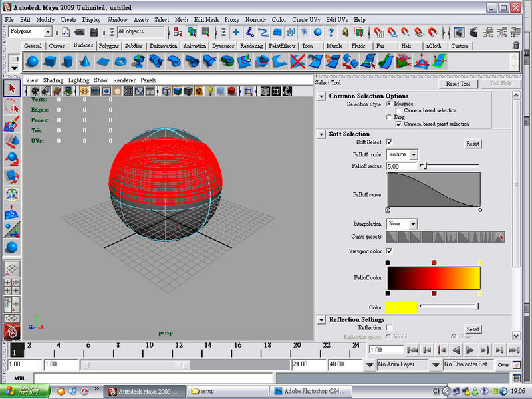Screen dimensions: 532x399
Task: Create a NURBS plane from the shelf
Action: (x=103, y=61)
